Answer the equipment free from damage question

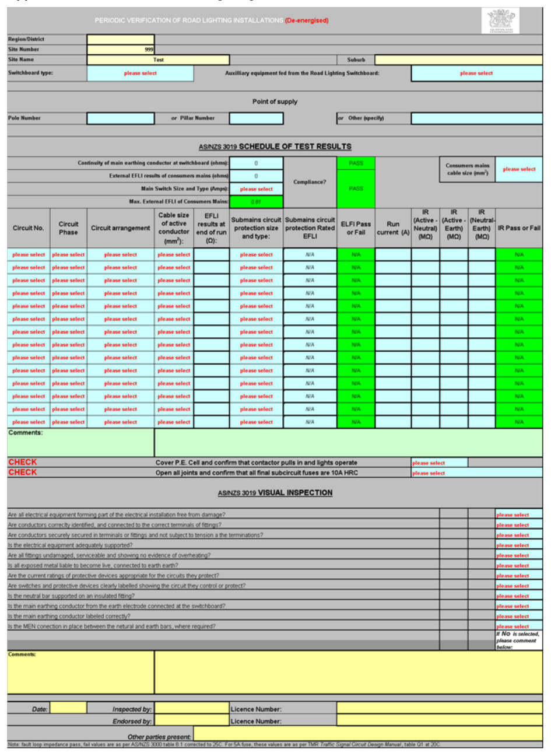(x=519, y=515)
